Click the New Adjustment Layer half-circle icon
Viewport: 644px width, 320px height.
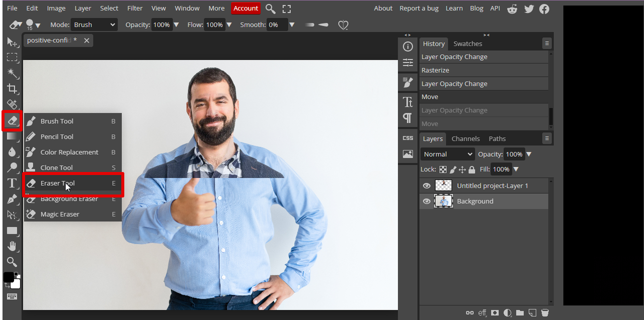(x=507, y=312)
